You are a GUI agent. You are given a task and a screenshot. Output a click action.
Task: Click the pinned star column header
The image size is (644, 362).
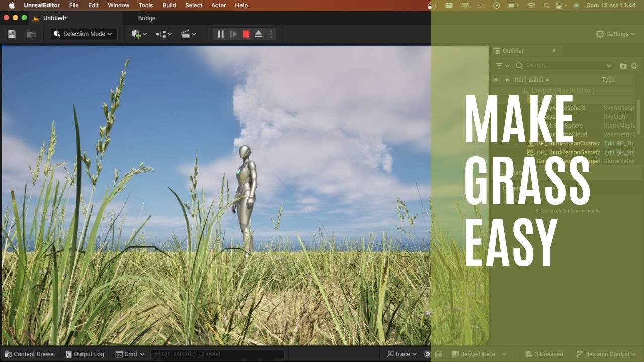(507, 80)
